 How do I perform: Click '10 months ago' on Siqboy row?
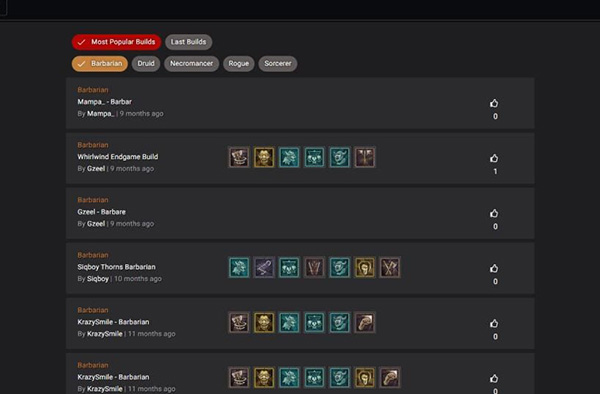click(138, 279)
